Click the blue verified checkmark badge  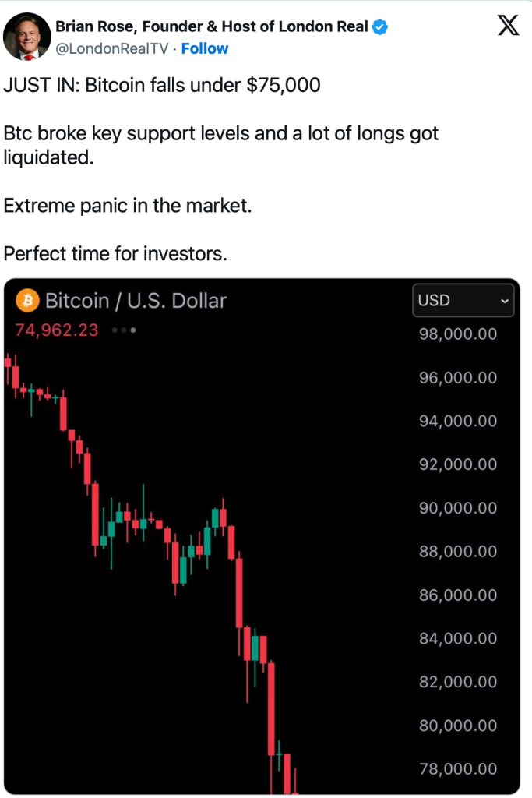[380, 28]
